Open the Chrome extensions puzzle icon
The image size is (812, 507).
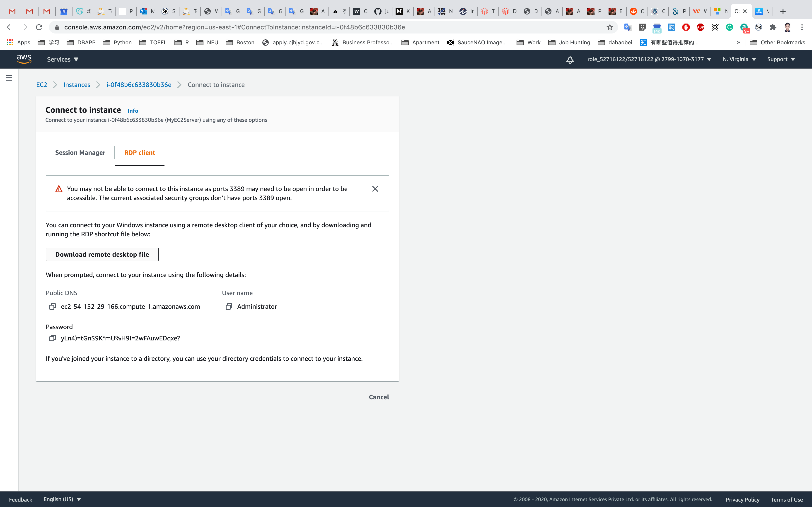(773, 27)
